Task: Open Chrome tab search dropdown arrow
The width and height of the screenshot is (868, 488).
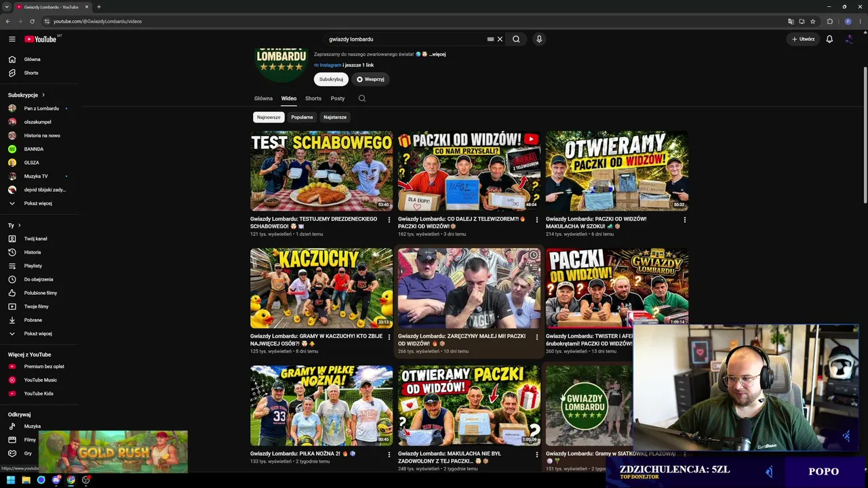Action: (7, 7)
